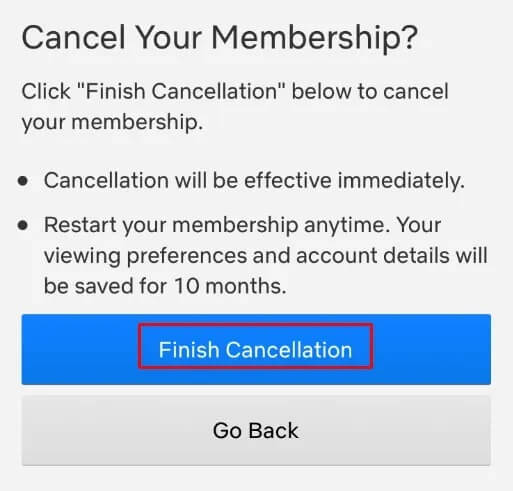Click the second bullet point dot

tap(23, 225)
